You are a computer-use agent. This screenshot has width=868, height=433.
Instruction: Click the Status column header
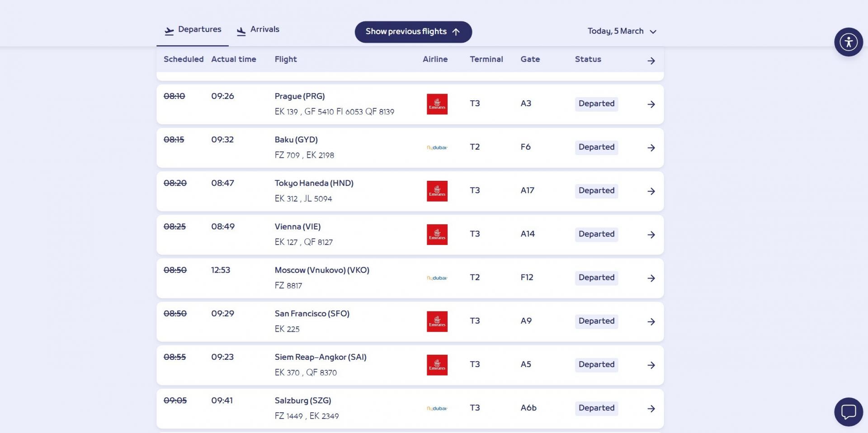click(x=588, y=59)
